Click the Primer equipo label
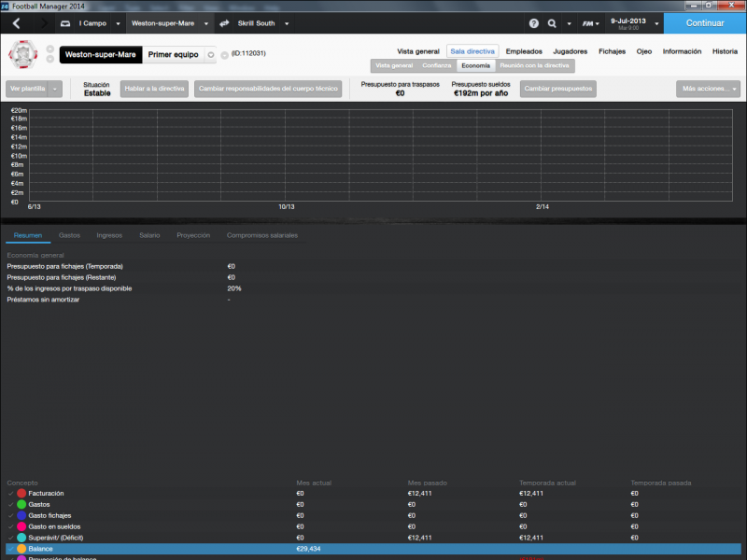 173,55
